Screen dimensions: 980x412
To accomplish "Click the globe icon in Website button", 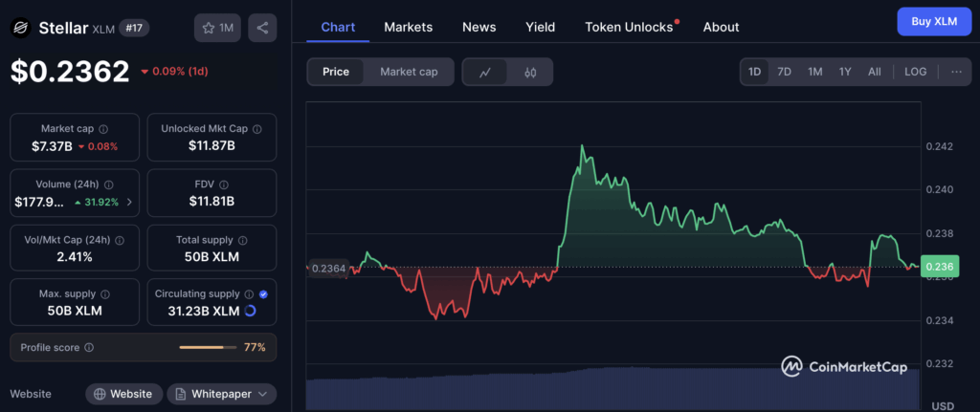I will 100,394.
